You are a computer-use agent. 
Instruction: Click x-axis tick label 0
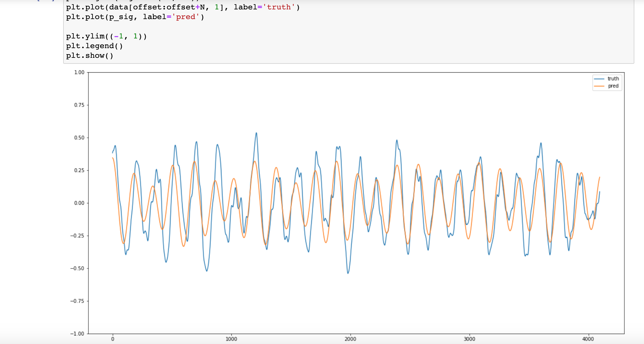click(113, 339)
